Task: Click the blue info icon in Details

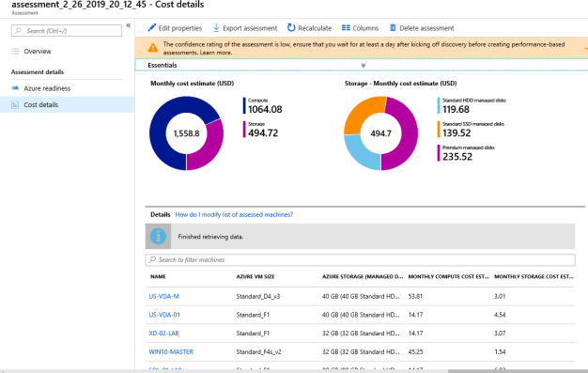Action: click(x=158, y=237)
